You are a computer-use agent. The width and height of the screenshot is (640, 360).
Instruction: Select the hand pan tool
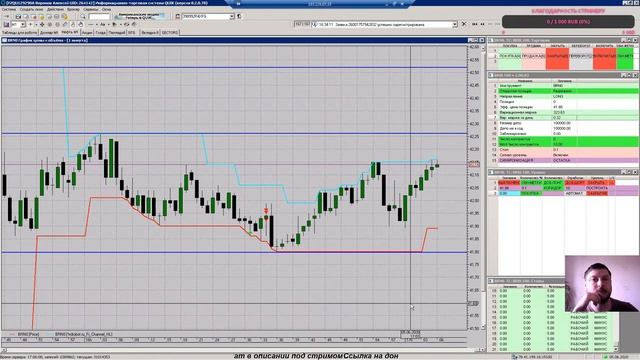[80, 24]
